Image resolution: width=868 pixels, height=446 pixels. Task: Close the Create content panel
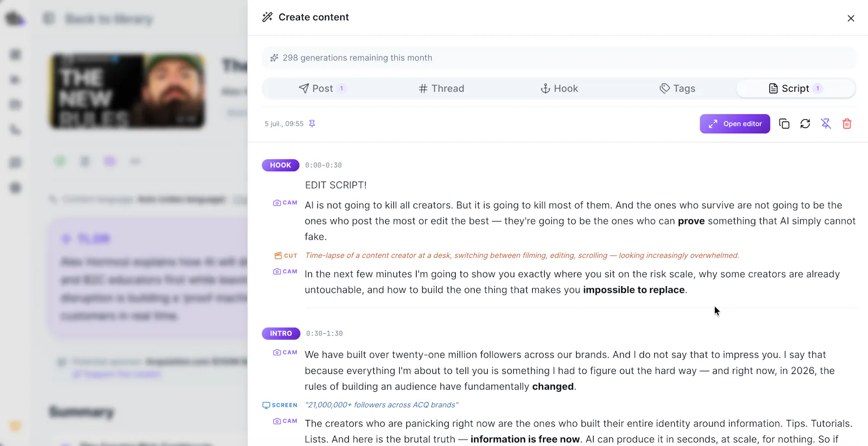[x=851, y=18]
